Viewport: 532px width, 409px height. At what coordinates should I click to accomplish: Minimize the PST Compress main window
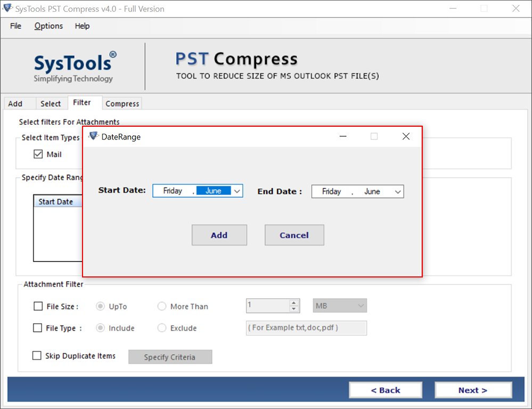click(x=453, y=9)
